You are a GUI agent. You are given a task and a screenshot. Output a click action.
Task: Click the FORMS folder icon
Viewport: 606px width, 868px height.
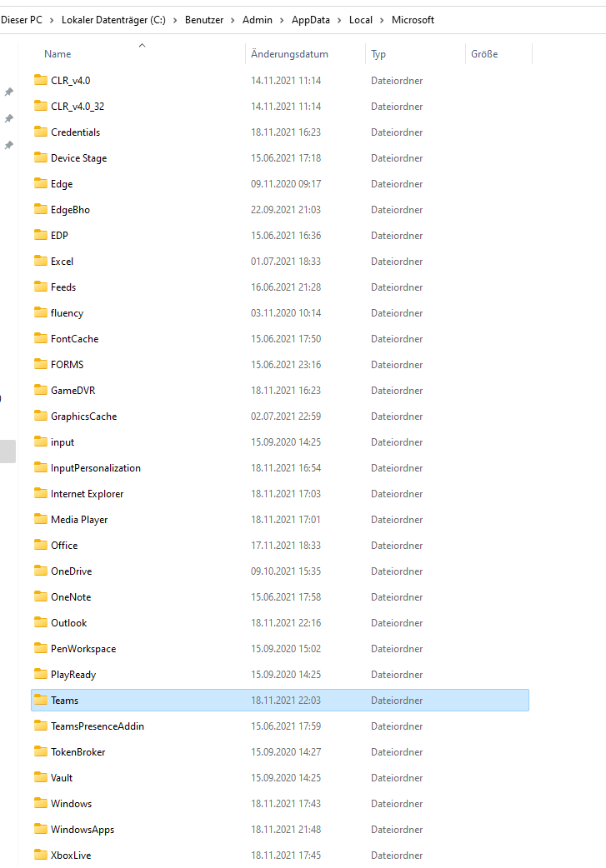tap(41, 364)
